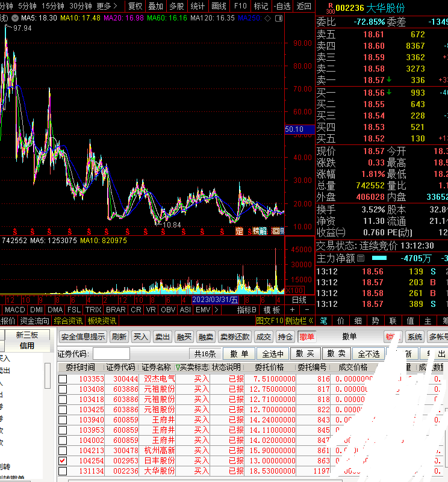Uncheck the 日丰股份 order 863 checkbox
The height and width of the screenshot is (482, 448).
[x=63, y=461]
